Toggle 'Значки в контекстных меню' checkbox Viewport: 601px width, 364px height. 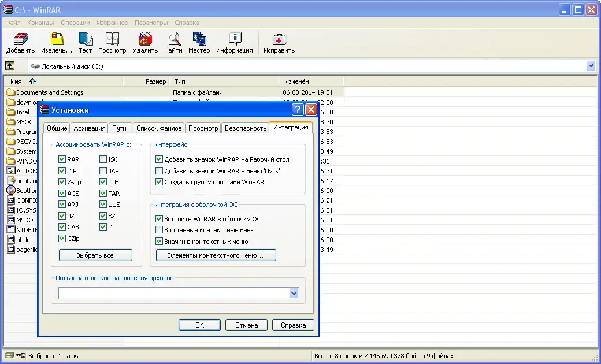coord(159,242)
